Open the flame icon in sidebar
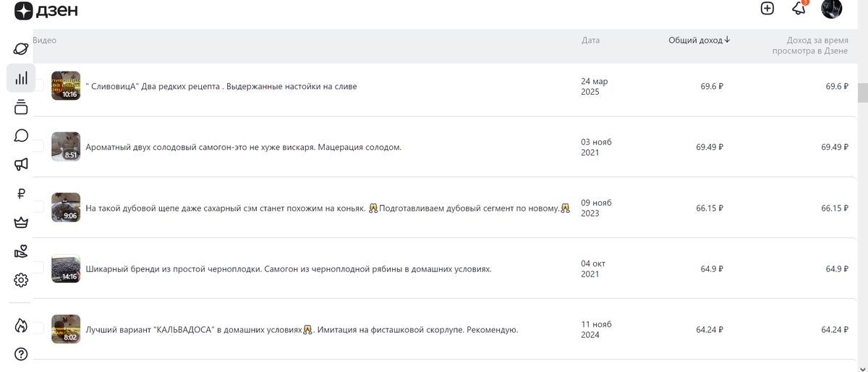 pyautogui.click(x=21, y=326)
